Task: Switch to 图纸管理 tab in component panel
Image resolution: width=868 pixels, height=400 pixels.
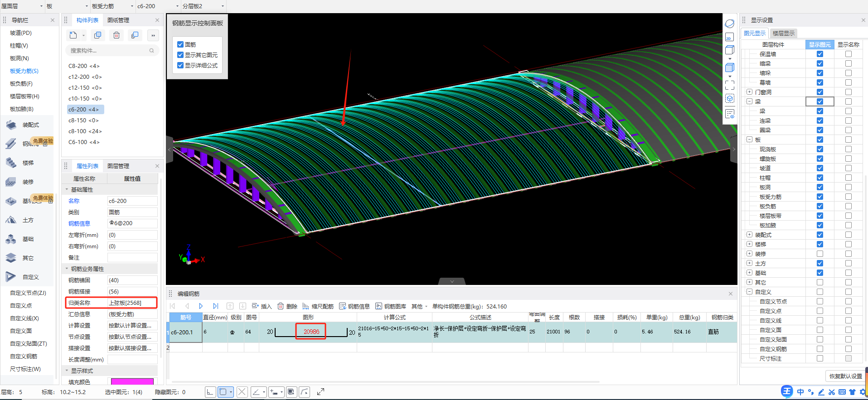Action: [118, 20]
